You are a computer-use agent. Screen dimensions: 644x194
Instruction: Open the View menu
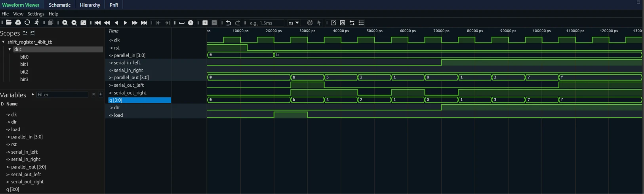pyautogui.click(x=18, y=14)
